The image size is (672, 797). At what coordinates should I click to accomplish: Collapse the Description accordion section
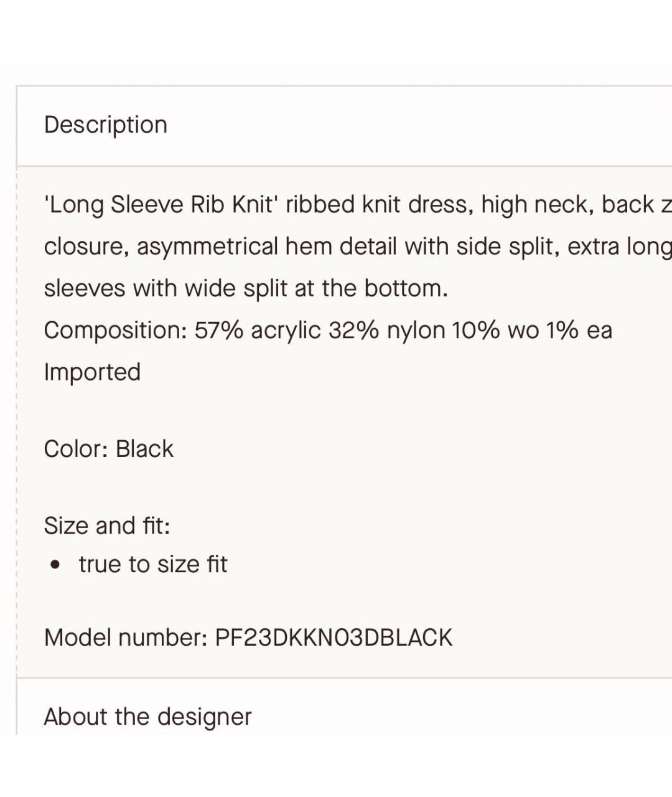click(106, 125)
